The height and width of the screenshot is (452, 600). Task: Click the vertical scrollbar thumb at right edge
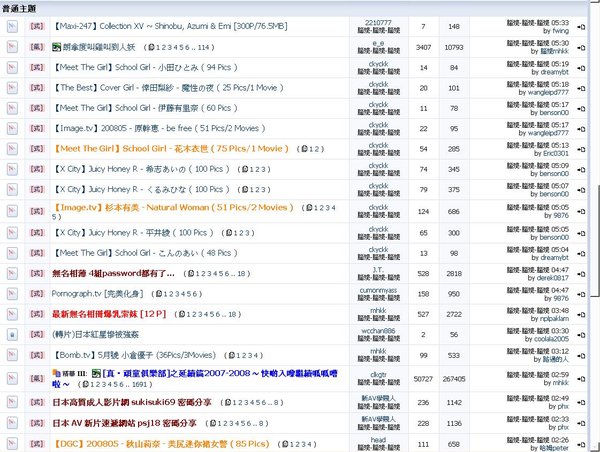(x=594, y=242)
